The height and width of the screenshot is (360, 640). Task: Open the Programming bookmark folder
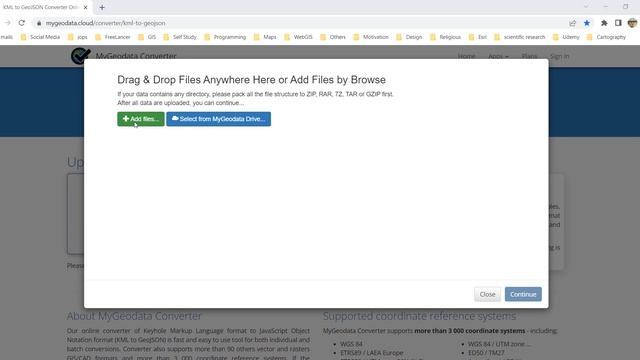click(225, 37)
